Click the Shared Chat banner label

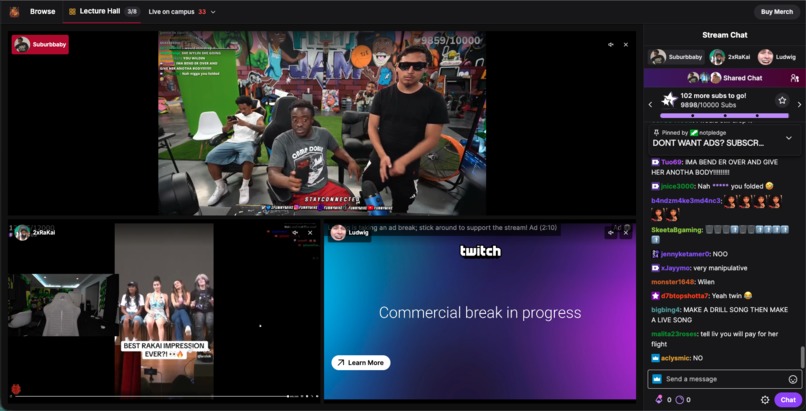click(x=742, y=78)
